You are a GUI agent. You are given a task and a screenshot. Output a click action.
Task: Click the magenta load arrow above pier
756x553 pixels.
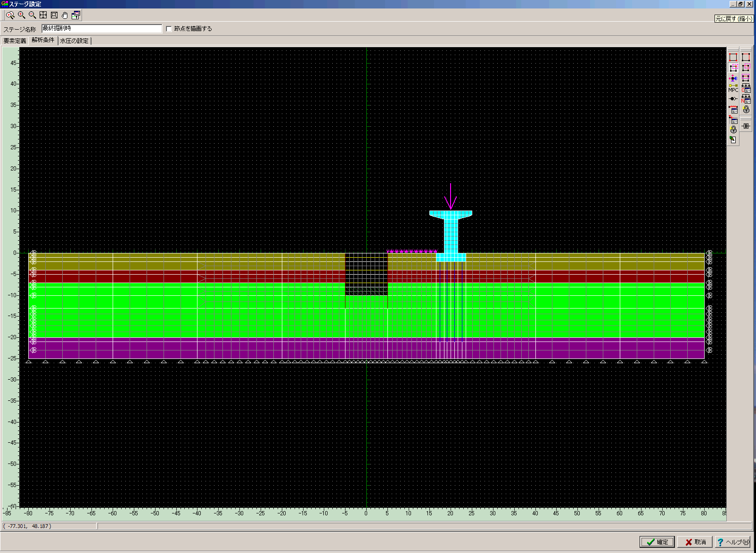coord(451,196)
